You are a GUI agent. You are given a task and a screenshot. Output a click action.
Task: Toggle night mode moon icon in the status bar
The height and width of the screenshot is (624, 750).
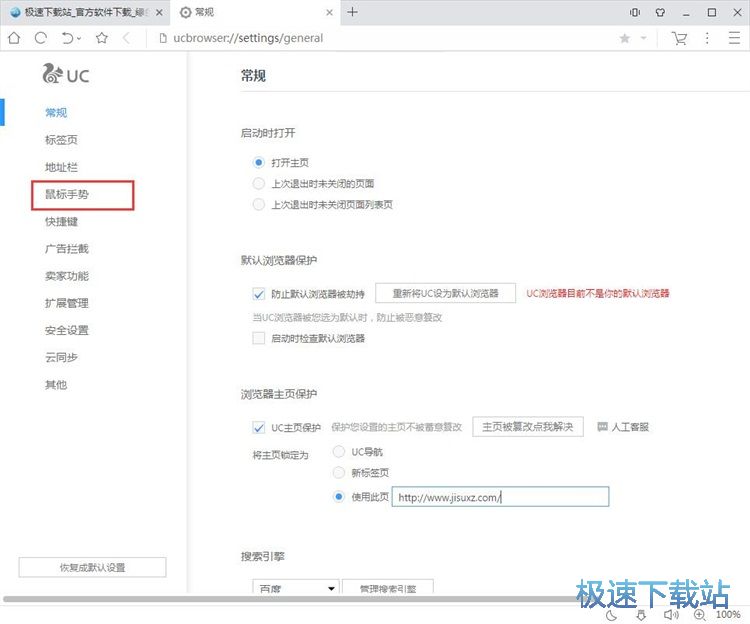tap(611, 615)
